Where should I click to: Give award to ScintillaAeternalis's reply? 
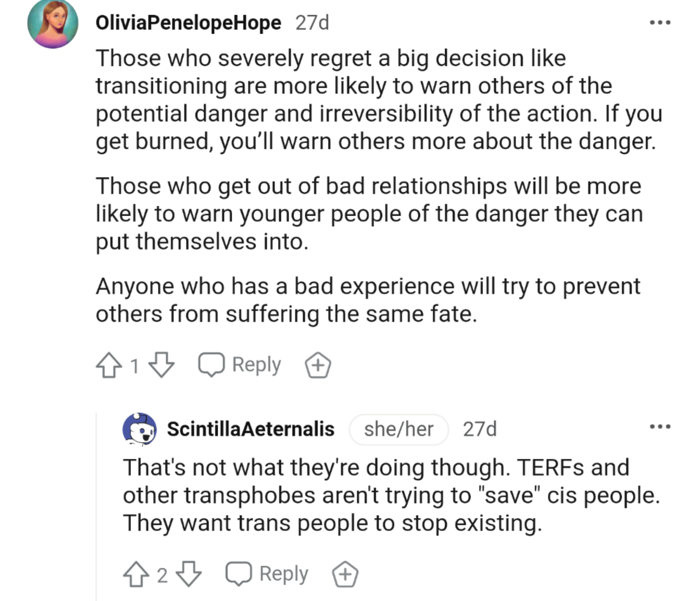coord(345,574)
